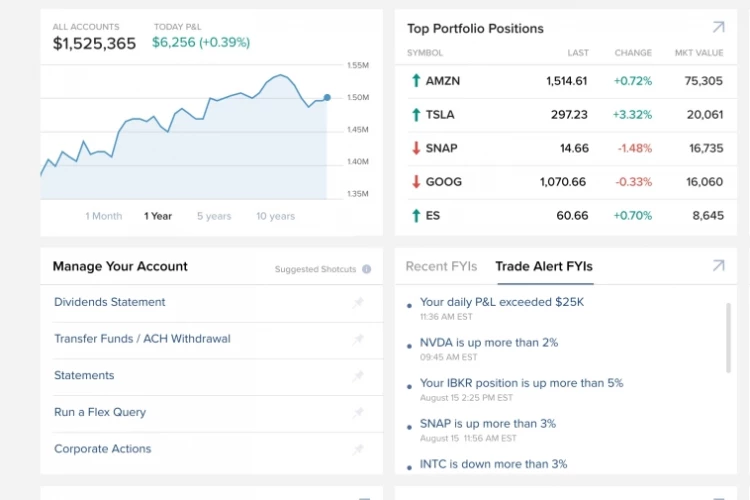
Task: Open 'SNAP is up more than 3%' alert
Action: [488, 424]
